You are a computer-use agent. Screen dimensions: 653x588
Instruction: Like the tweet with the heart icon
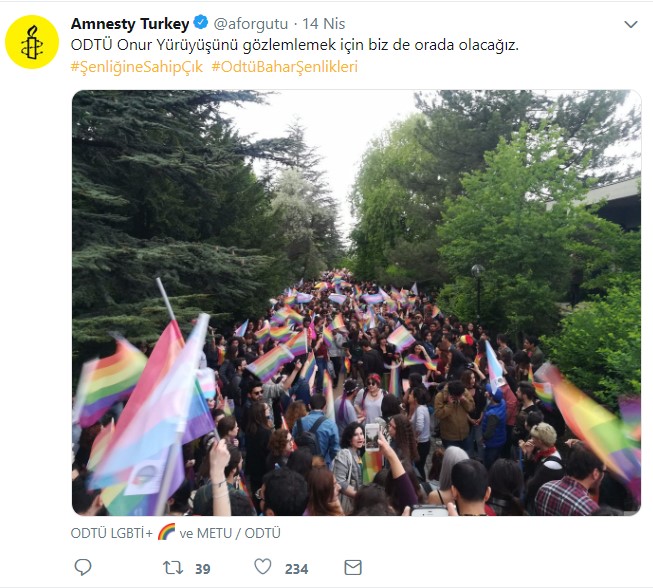pos(263,567)
